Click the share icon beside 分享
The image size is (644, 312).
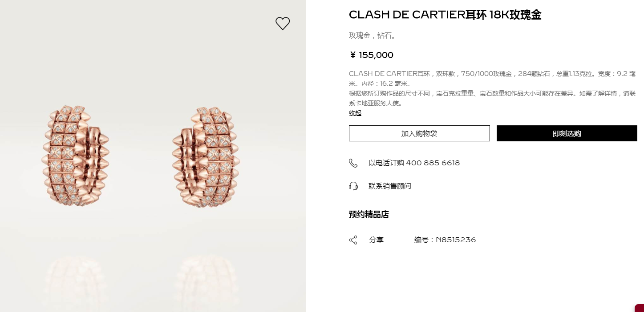[353, 240]
